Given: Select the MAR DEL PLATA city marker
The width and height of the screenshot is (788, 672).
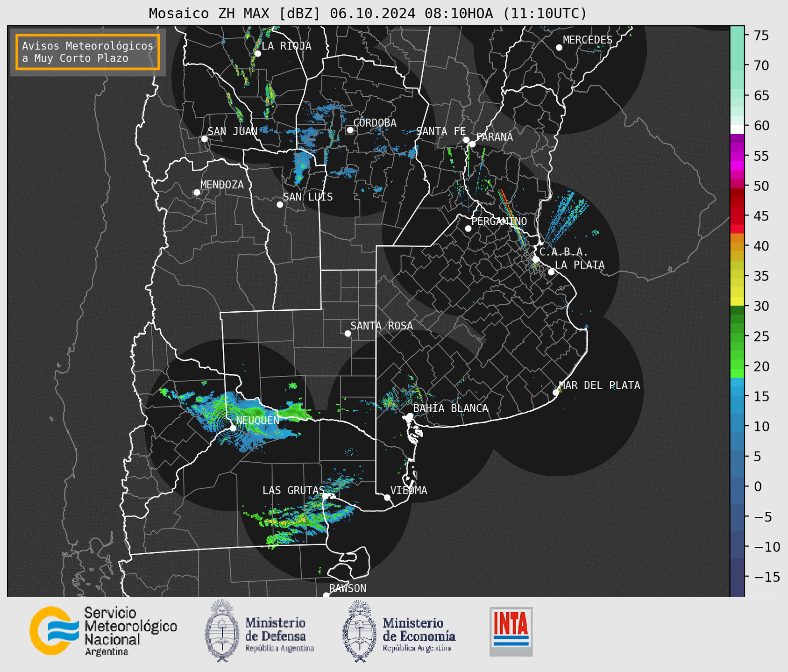Looking at the screenshot, I should [x=556, y=393].
